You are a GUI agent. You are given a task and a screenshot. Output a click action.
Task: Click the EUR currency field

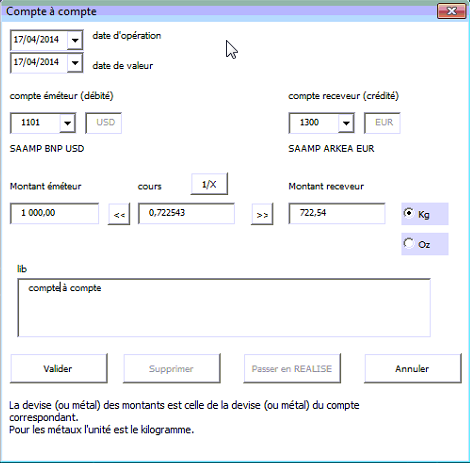(382, 123)
